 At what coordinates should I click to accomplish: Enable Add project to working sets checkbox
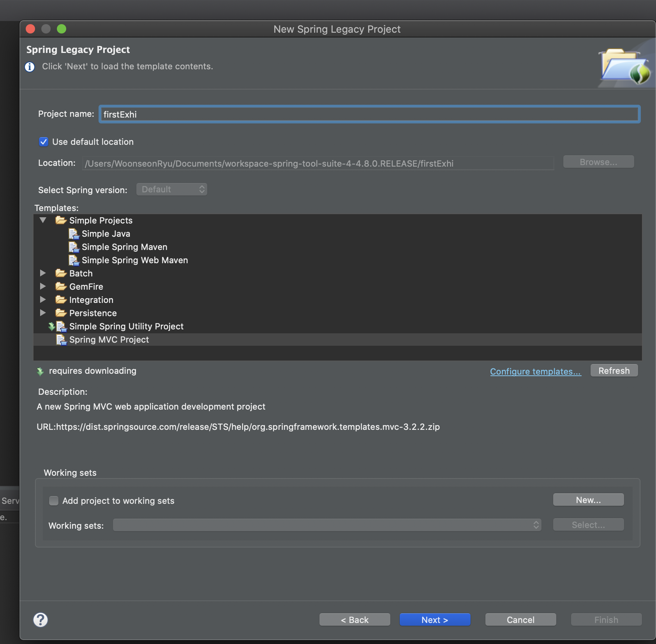[54, 501]
